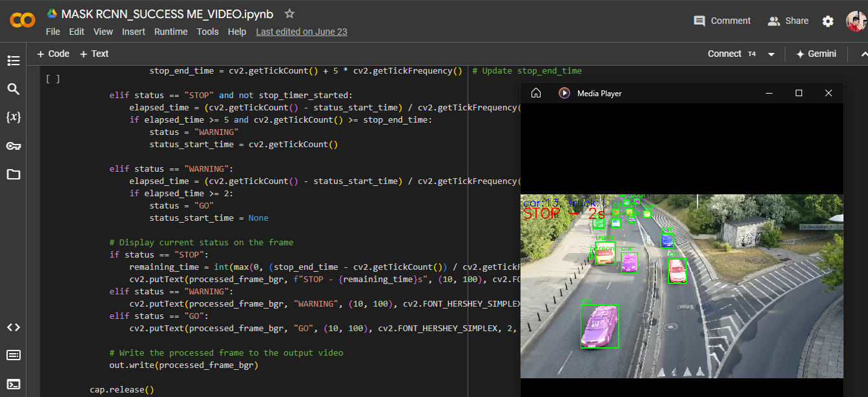Viewport: 868px width, 397px height.
Task: Star the notebook with the star icon
Action: point(290,14)
